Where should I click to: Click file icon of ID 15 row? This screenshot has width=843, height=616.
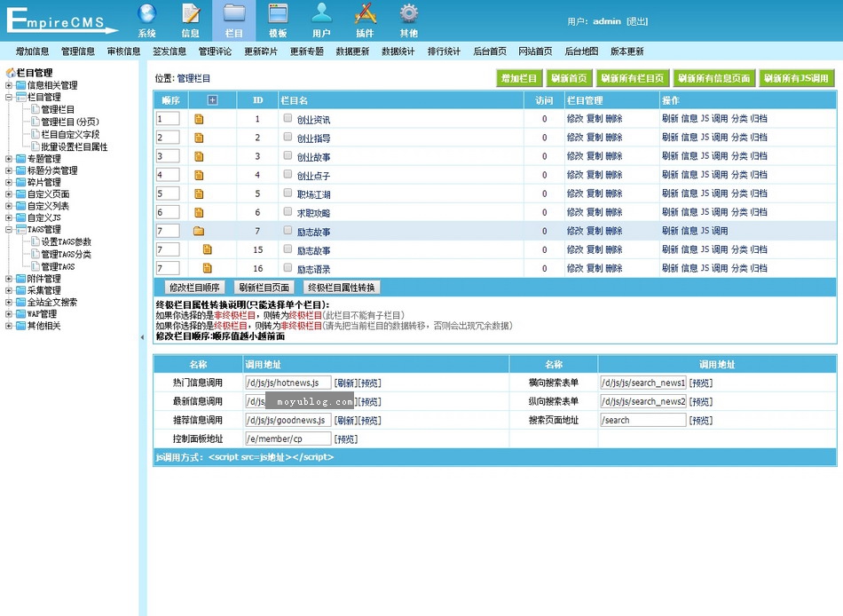tap(208, 249)
